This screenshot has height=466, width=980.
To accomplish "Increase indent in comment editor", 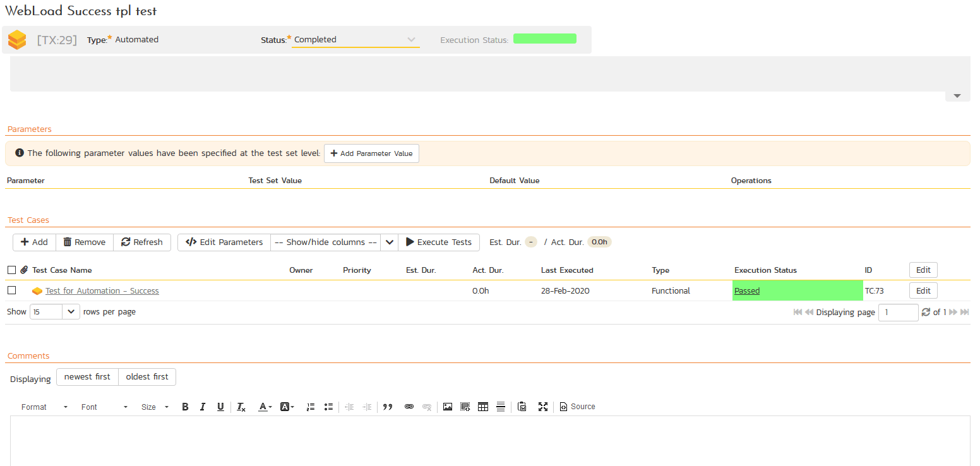I will 367,407.
